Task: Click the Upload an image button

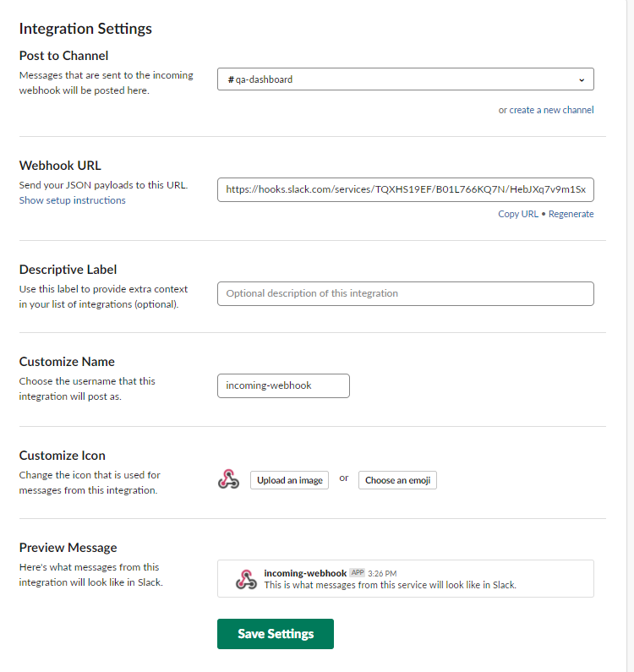Action: pos(289,480)
